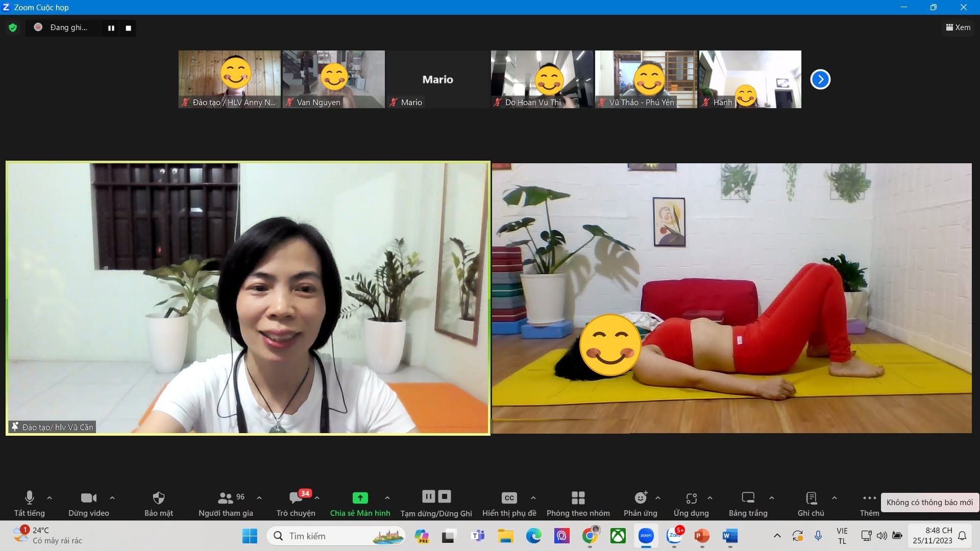The height and width of the screenshot is (551, 980).
Task: Select Hanh participant thumbnail
Action: point(750,79)
